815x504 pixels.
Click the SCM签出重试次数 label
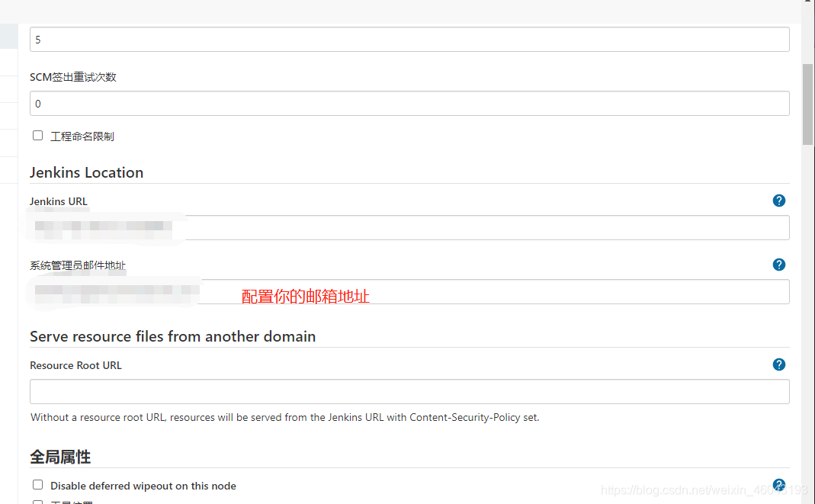[x=72, y=77]
